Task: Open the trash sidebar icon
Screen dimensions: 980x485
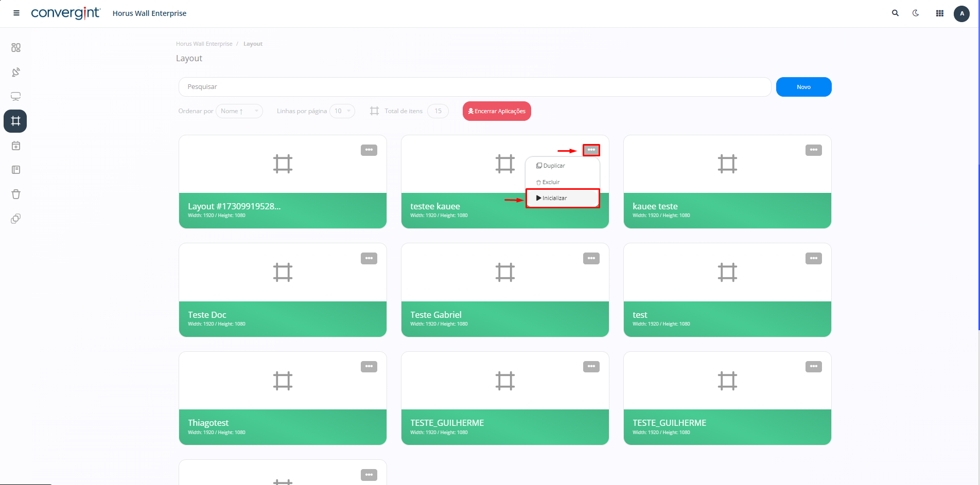Action: (16, 194)
